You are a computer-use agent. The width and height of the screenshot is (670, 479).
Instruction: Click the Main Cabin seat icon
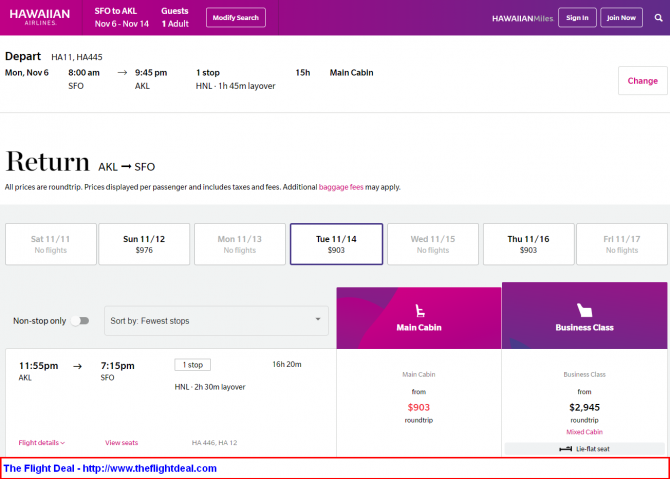click(x=420, y=310)
